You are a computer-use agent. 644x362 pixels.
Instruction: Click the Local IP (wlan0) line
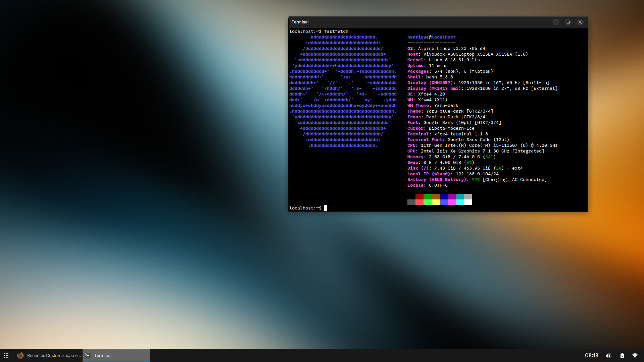tap(453, 174)
